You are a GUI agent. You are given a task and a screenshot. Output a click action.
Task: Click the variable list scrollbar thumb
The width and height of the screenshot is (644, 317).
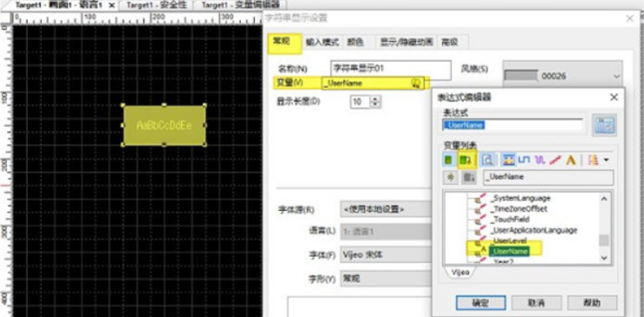(603, 240)
